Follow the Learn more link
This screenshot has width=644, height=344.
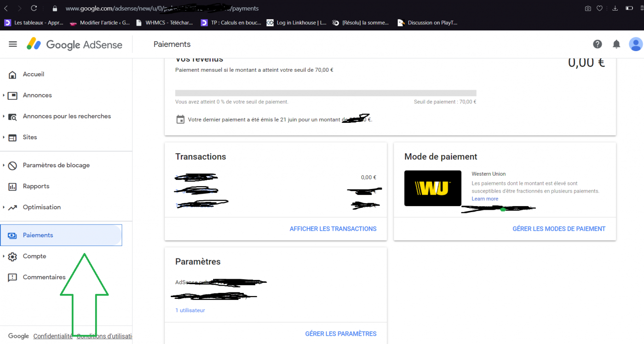[485, 199]
